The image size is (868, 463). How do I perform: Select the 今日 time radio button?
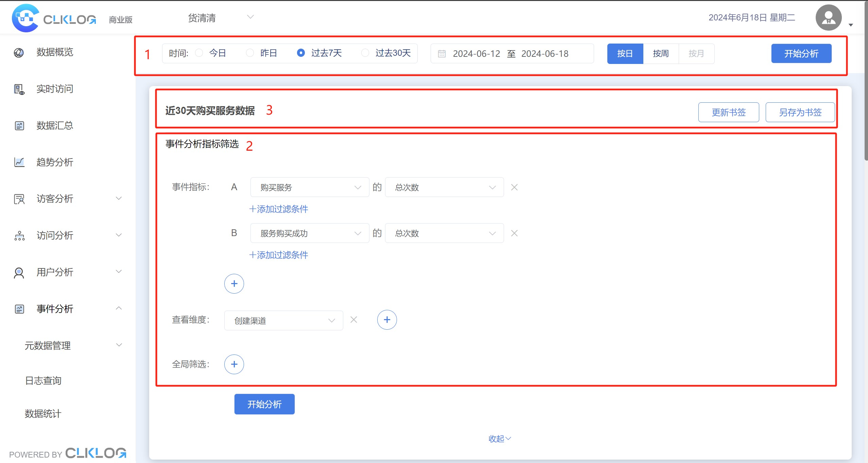pos(199,53)
